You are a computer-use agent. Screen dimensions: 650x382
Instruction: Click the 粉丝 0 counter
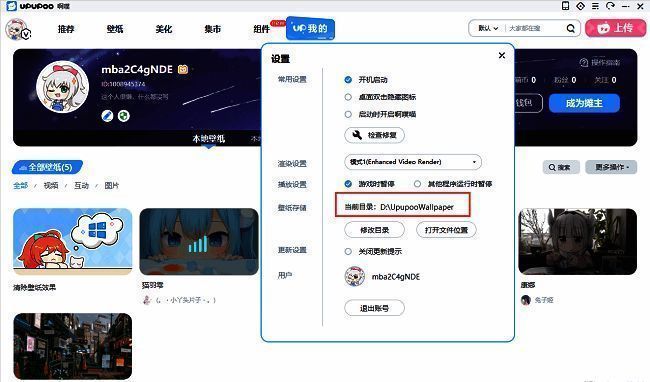[x=565, y=80]
